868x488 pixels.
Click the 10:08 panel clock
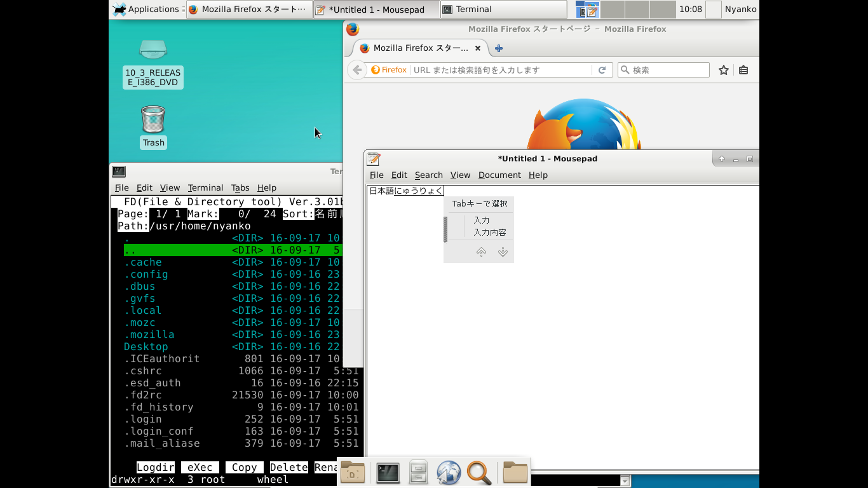[x=691, y=10]
